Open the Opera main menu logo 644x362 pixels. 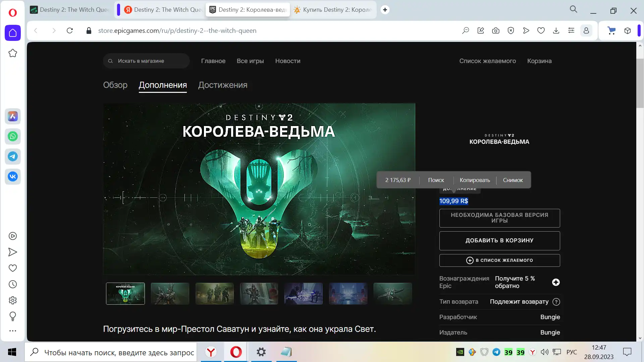(x=13, y=13)
